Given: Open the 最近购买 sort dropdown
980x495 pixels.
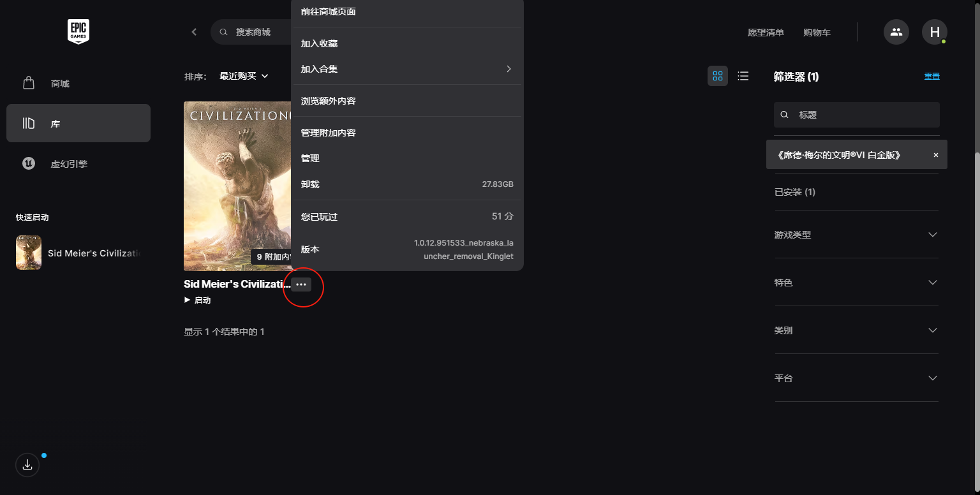Looking at the screenshot, I should pyautogui.click(x=244, y=76).
